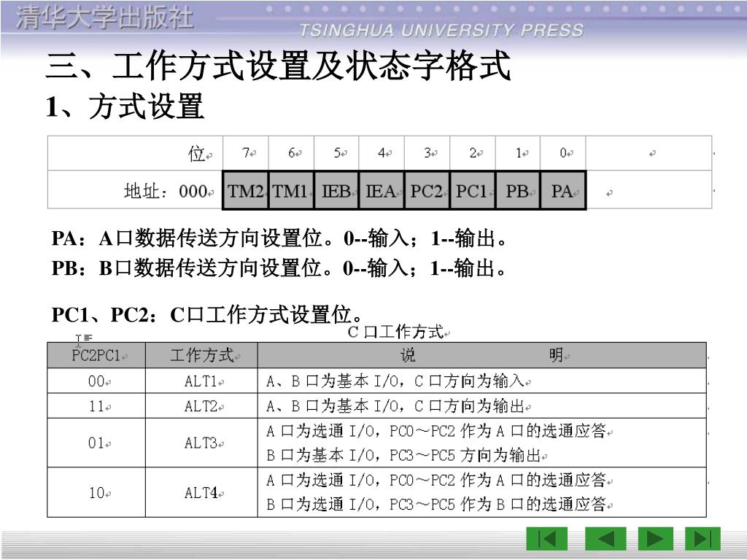Click the 01 value in PC2PC1 column
The image size is (747, 560).
(96, 443)
